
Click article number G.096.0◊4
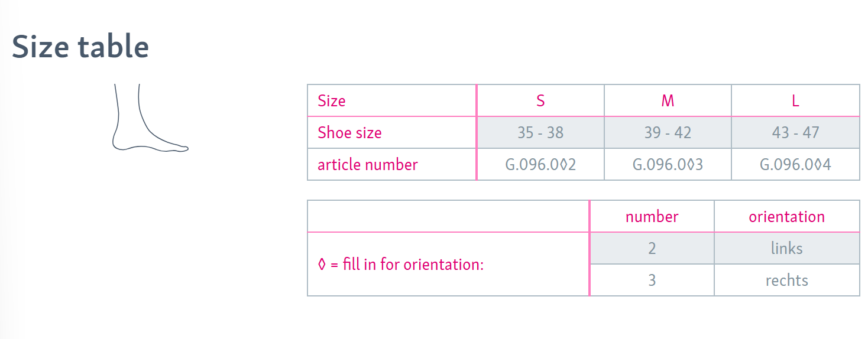[795, 164]
